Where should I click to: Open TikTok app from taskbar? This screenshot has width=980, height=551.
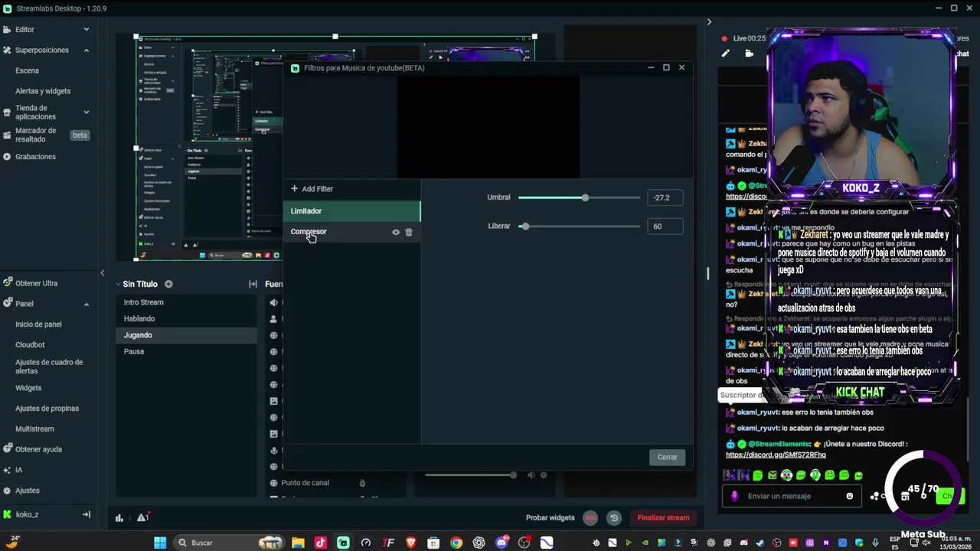321,543
